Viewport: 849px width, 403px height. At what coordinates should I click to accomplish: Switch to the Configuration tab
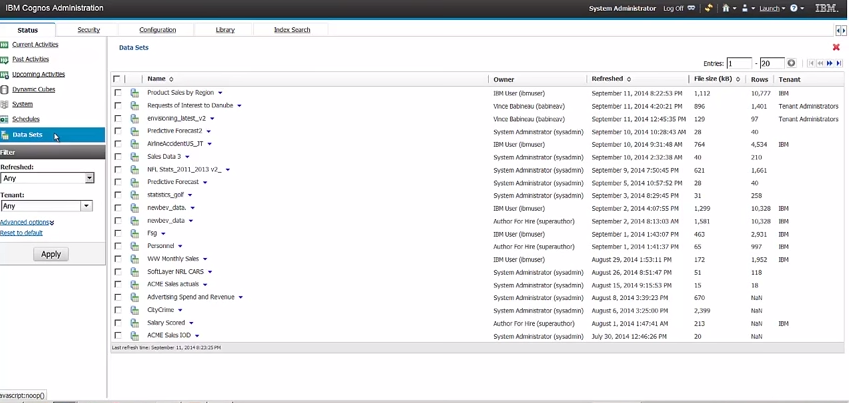pos(158,30)
